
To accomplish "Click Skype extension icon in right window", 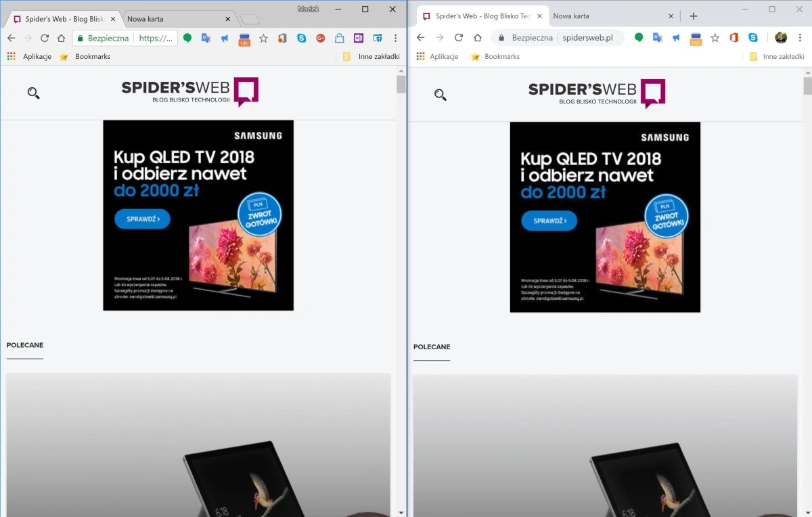I will coord(753,38).
